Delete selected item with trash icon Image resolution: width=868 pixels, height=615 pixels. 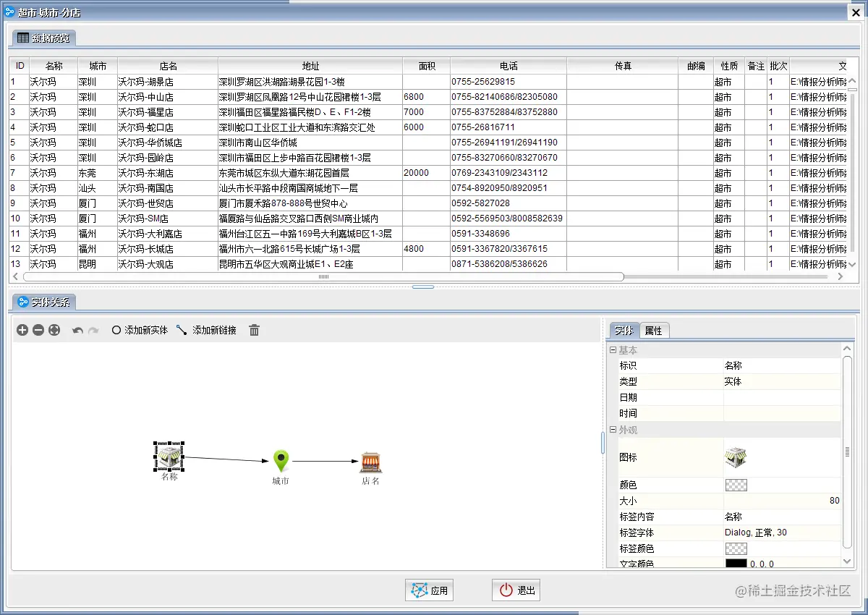[x=255, y=330]
